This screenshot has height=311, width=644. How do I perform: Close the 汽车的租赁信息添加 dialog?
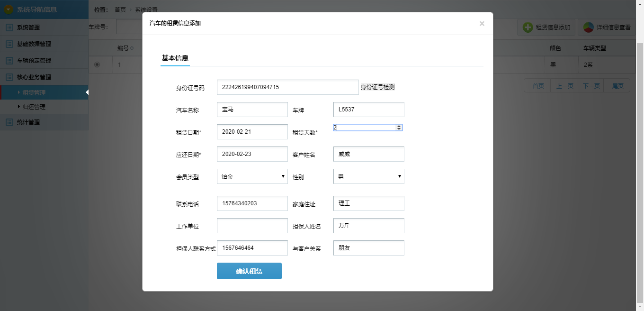coord(482,24)
